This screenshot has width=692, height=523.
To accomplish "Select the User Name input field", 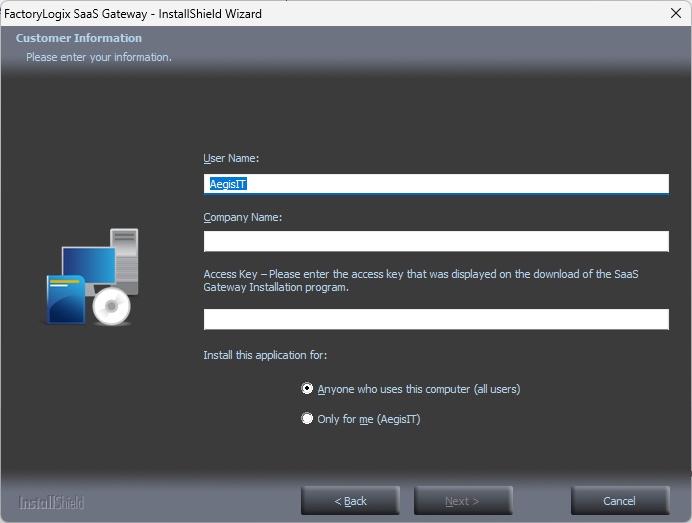I will click(436, 184).
